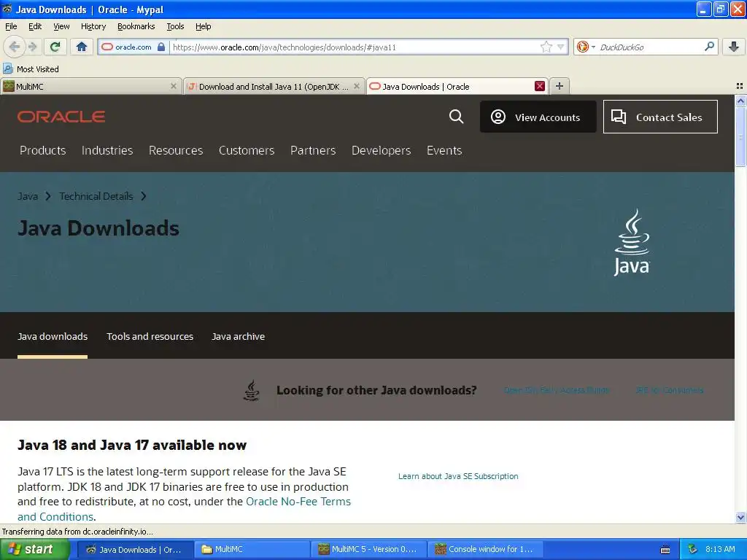
Task: Click the search magnifier in the browser search box
Action: (x=709, y=47)
